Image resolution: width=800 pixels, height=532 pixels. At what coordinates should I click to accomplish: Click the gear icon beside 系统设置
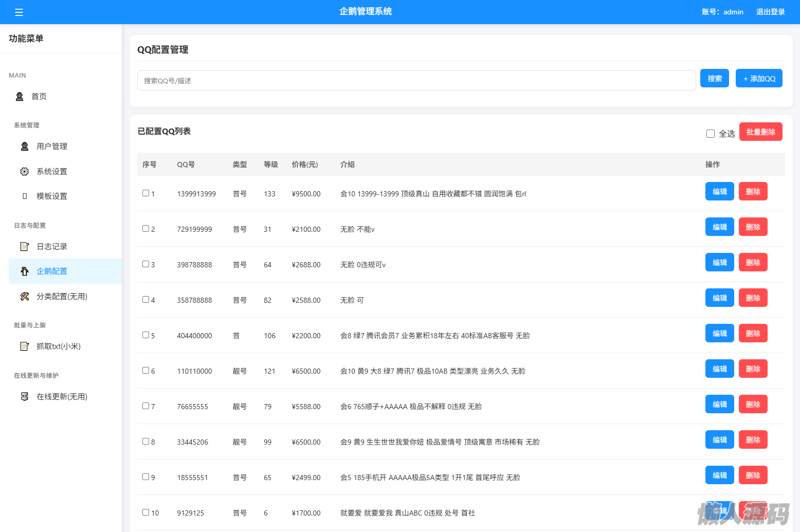point(24,172)
